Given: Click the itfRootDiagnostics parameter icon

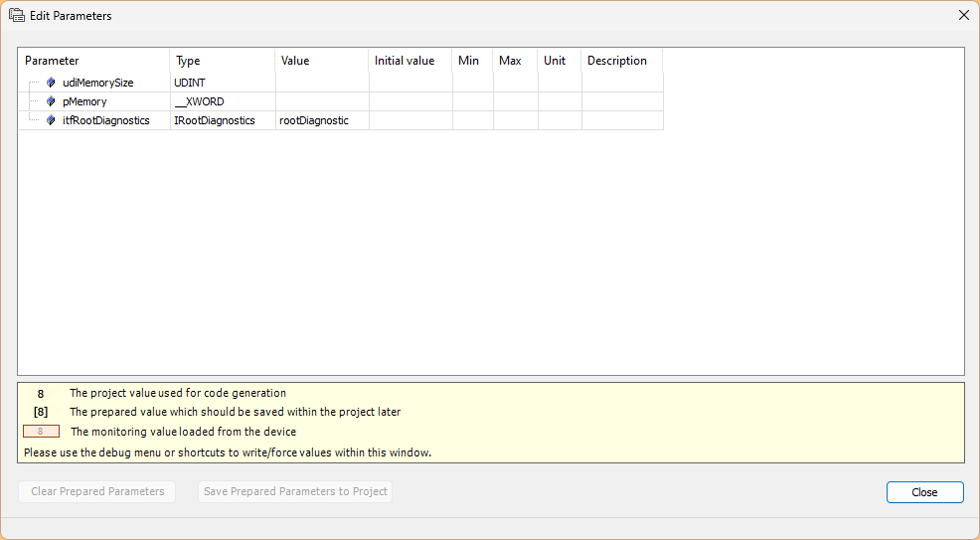Looking at the screenshot, I should point(52,120).
